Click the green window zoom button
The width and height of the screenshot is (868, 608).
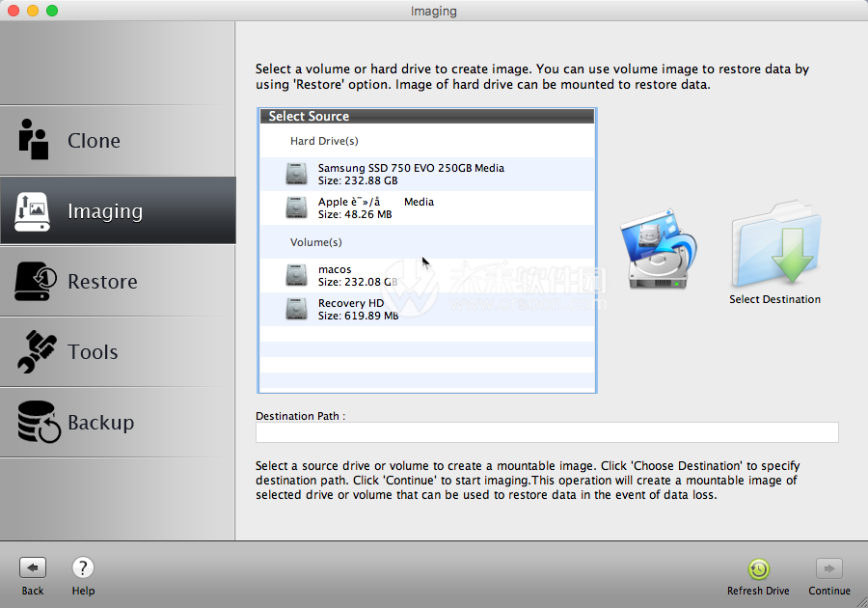pyautogui.click(x=52, y=11)
